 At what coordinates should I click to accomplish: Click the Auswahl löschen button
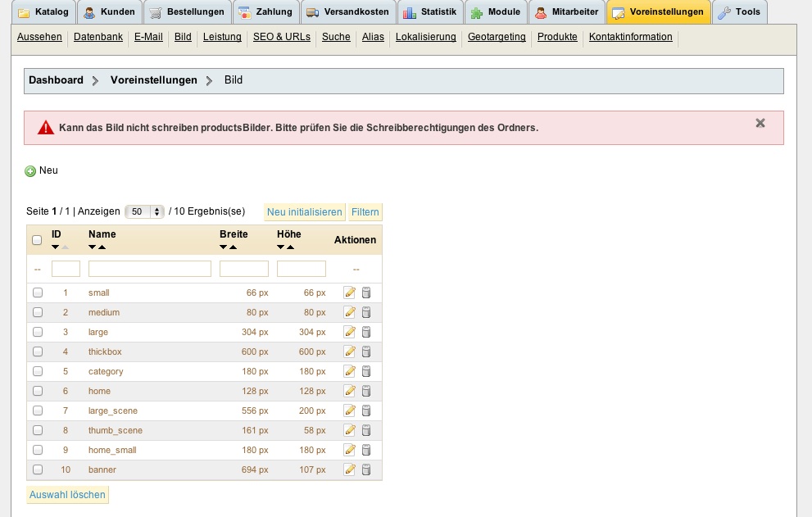click(67, 495)
